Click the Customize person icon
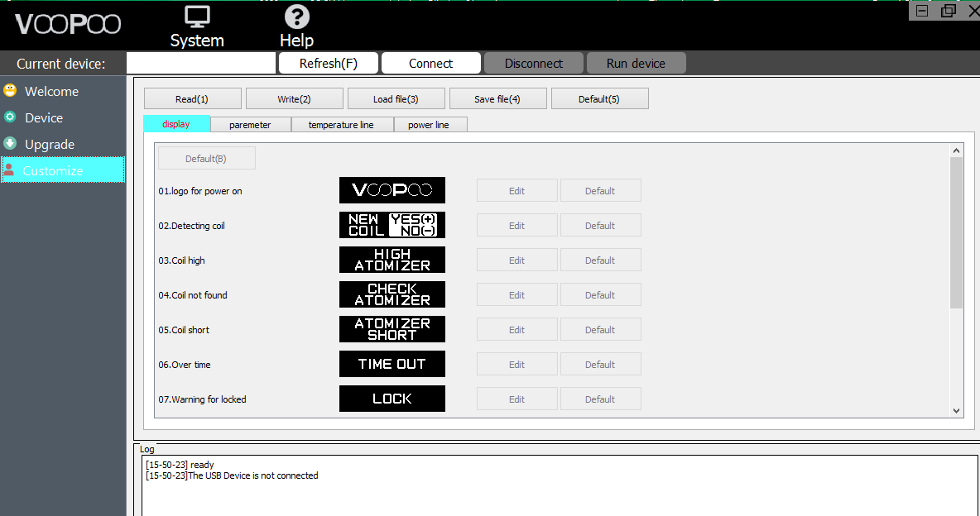Screen dimensions: 980x516 point(9,170)
